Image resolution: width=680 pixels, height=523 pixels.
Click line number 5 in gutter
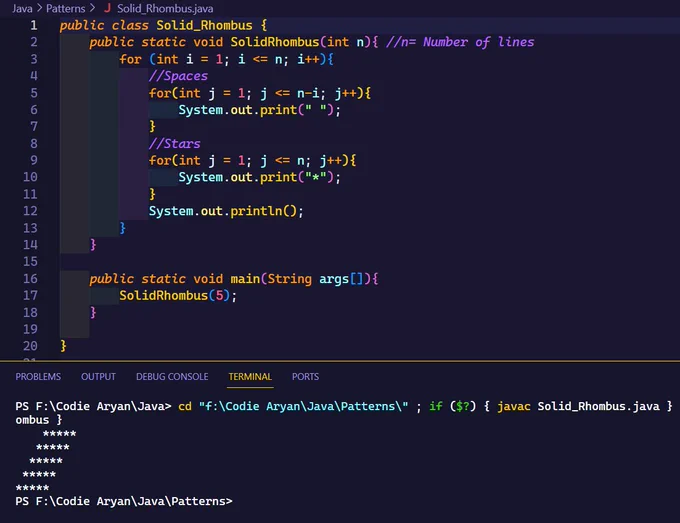[34, 93]
